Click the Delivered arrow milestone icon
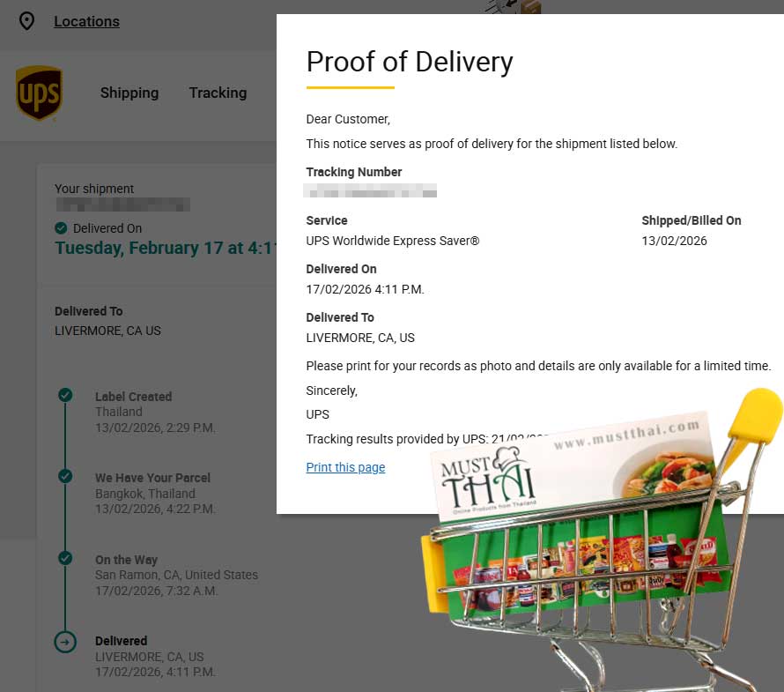This screenshot has width=784, height=692. (65, 642)
